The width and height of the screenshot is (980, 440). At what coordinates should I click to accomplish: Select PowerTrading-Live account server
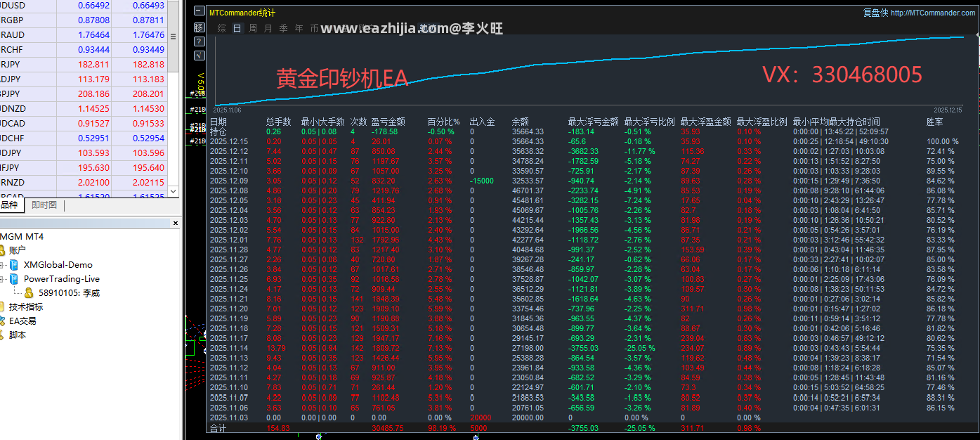[62, 279]
